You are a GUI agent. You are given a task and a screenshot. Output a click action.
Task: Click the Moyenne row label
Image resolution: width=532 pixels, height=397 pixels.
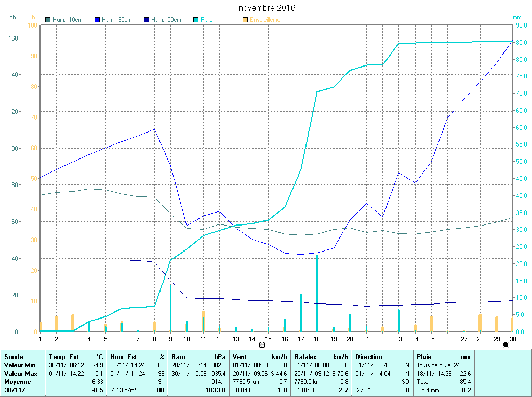18,382
